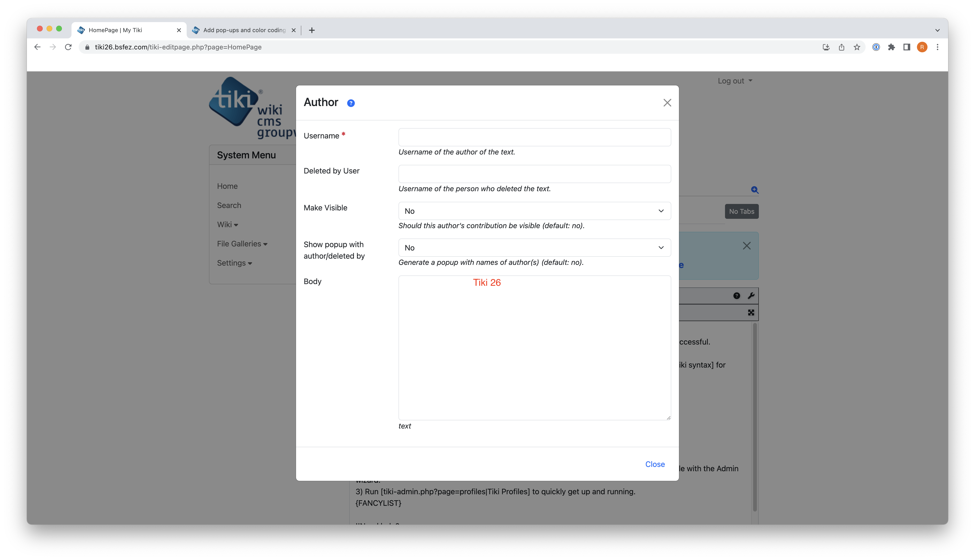Expand the Wiki menu
Screen dimensions: 975x560
(x=227, y=225)
